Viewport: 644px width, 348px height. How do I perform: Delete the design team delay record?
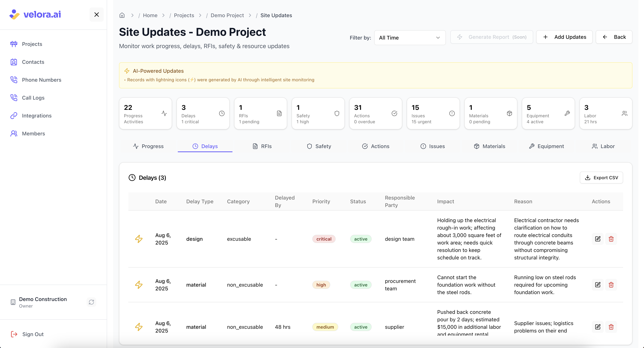click(611, 239)
